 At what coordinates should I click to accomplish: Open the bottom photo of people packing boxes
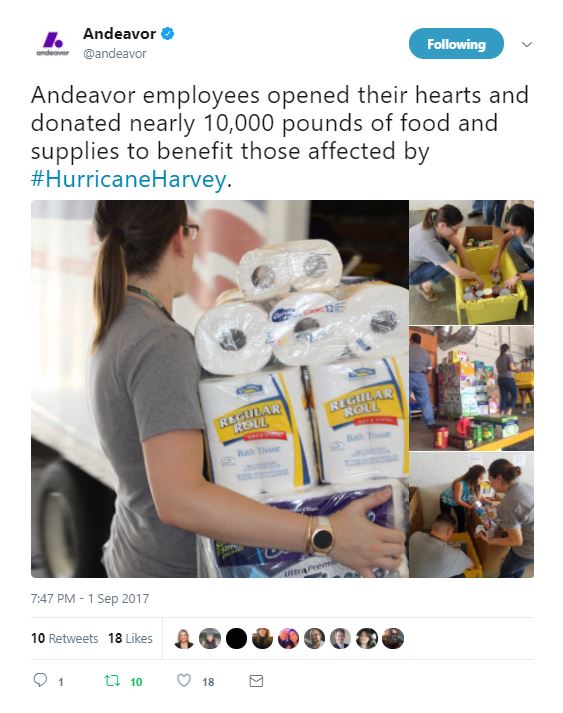tap(472, 515)
